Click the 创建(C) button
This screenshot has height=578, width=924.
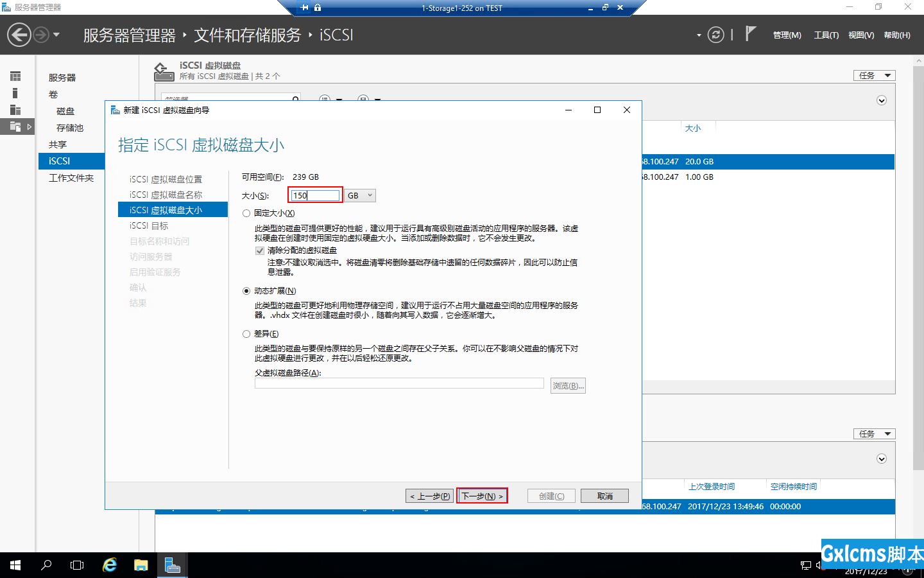(x=551, y=496)
